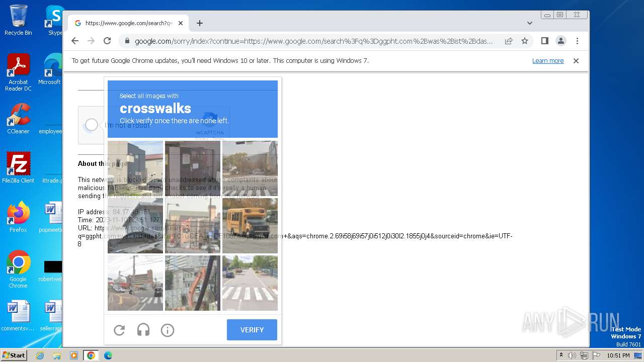Switch to the audio challenge headphones icon
The image size is (644, 362).
pyautogui.click(x=143, y=330)
